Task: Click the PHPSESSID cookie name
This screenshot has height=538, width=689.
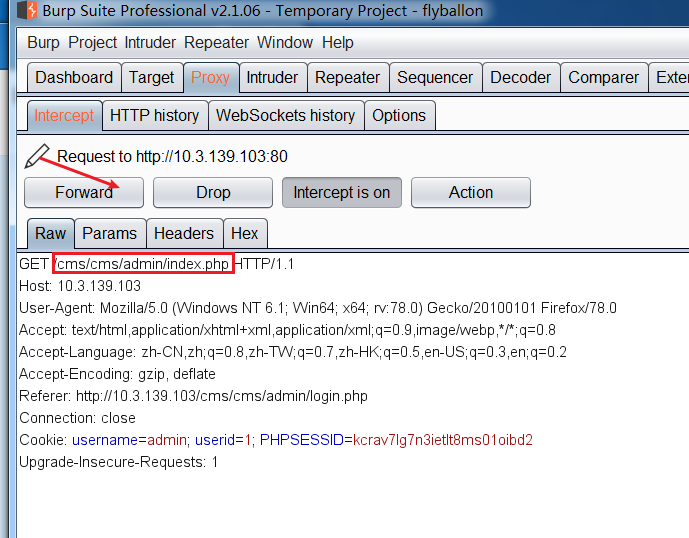Action: 301,440
